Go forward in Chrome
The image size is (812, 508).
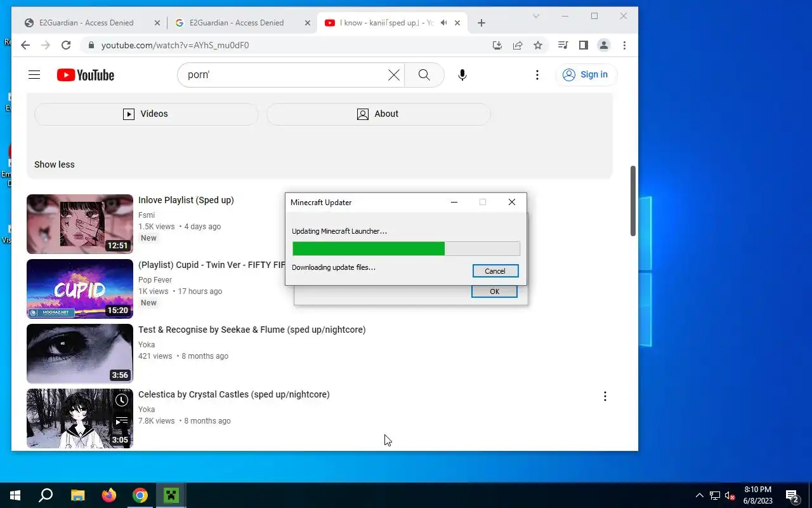tap(46, 45)
